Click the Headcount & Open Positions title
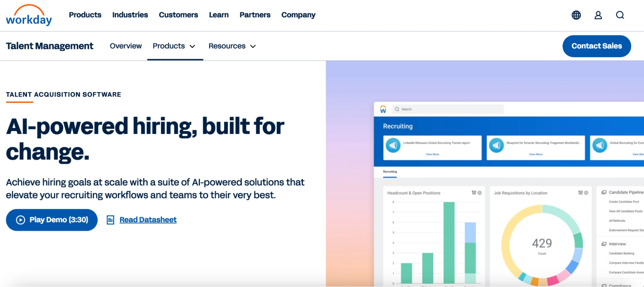 tap(414, 193)
